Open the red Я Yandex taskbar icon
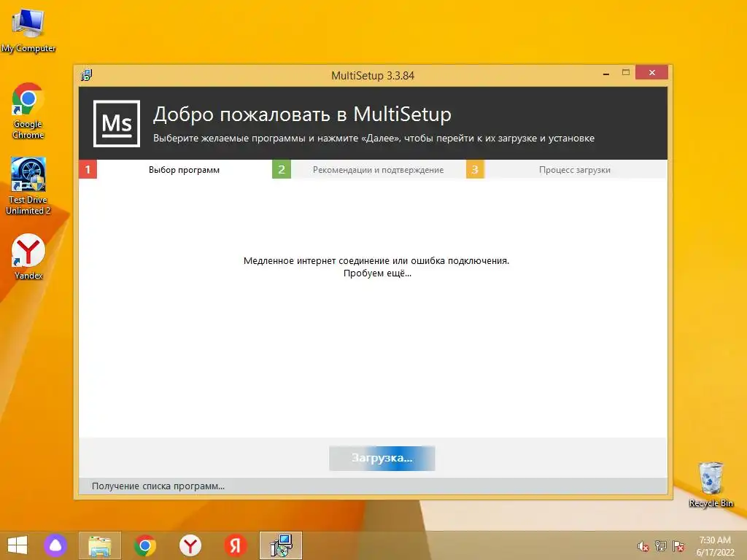Image resolution: width=747 pixels, height=560 pixels. point(236,545)
